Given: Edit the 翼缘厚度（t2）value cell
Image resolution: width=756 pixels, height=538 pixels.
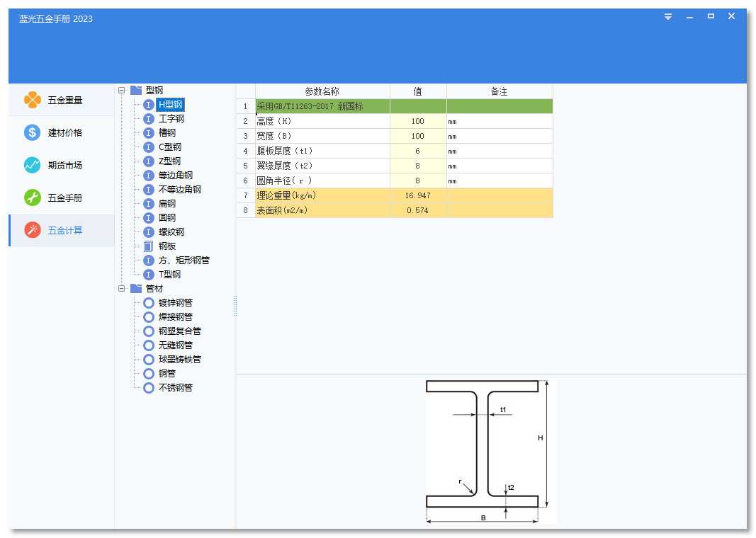Looking at the screenshot, I should coord(418,166).
